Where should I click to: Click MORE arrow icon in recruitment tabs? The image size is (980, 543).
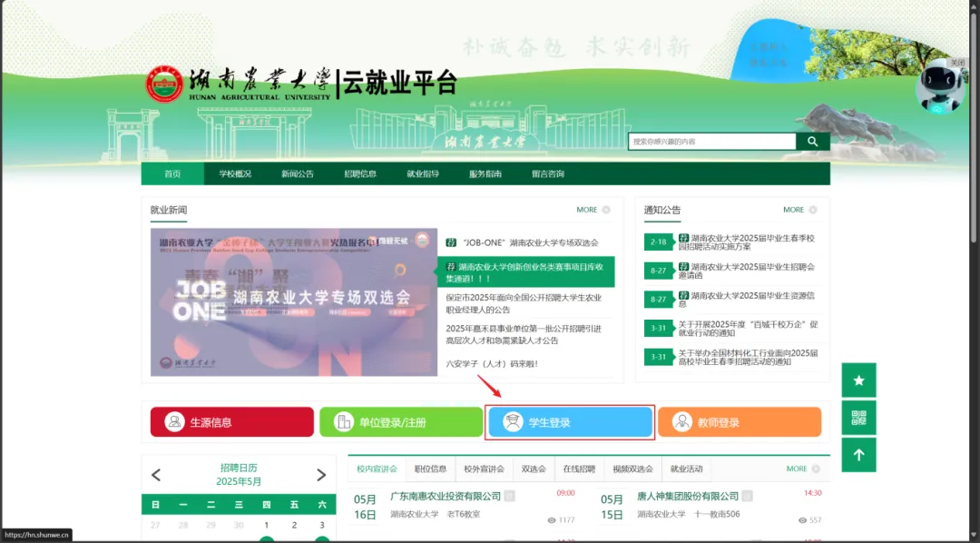(816, 469)
